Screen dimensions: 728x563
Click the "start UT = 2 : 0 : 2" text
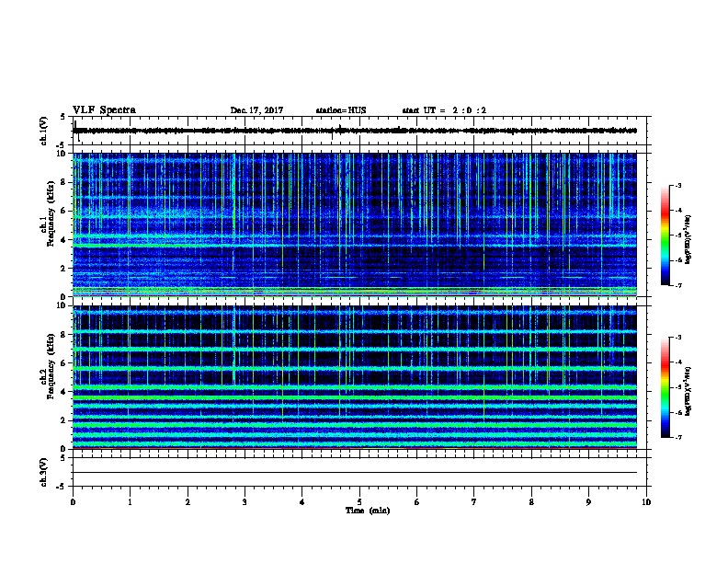(444, 110)
